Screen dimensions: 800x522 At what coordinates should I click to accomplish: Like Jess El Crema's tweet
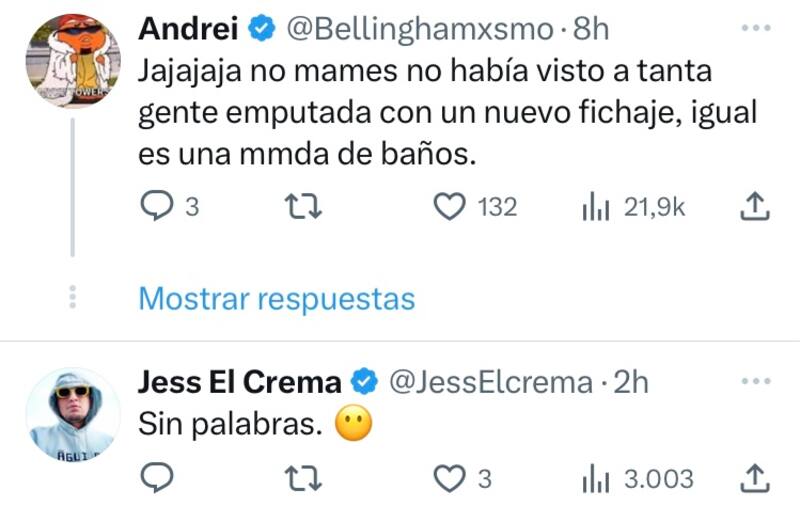452,479
